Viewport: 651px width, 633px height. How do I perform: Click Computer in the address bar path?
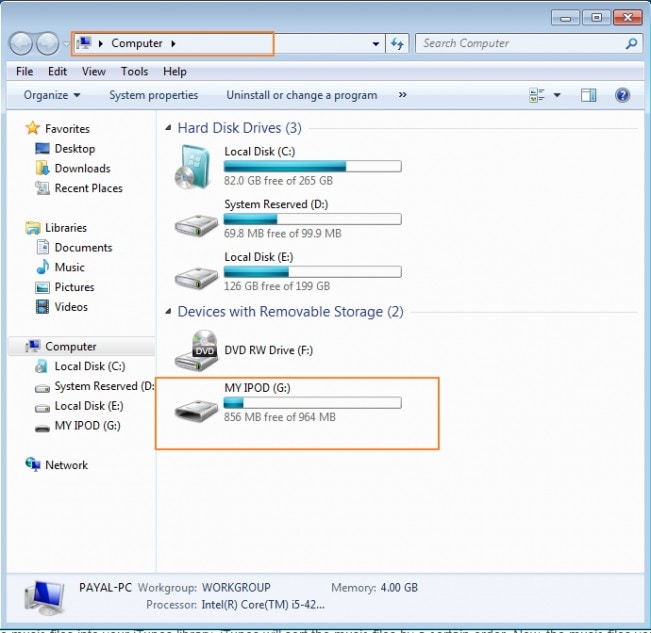coord(137,43)
